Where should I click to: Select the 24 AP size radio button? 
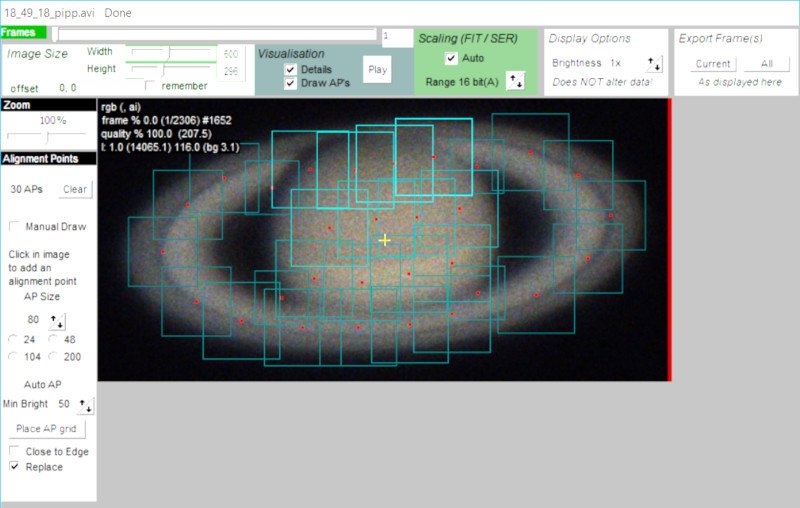[13, 339]
